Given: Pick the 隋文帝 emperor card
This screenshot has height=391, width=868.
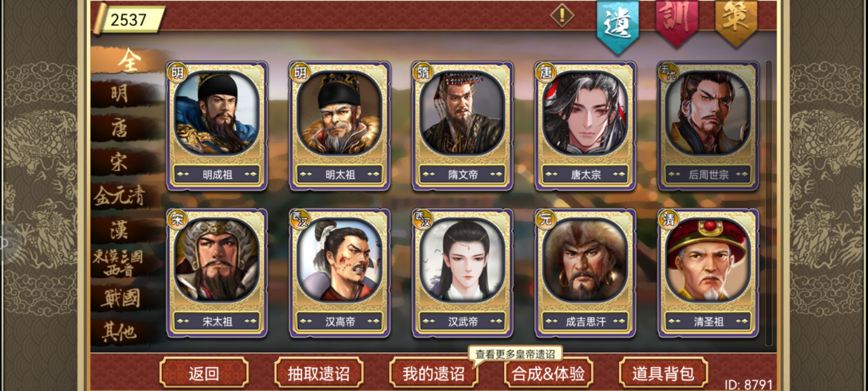Looking at the screenshot, I should pyautogui.click(x=462, y=126).
